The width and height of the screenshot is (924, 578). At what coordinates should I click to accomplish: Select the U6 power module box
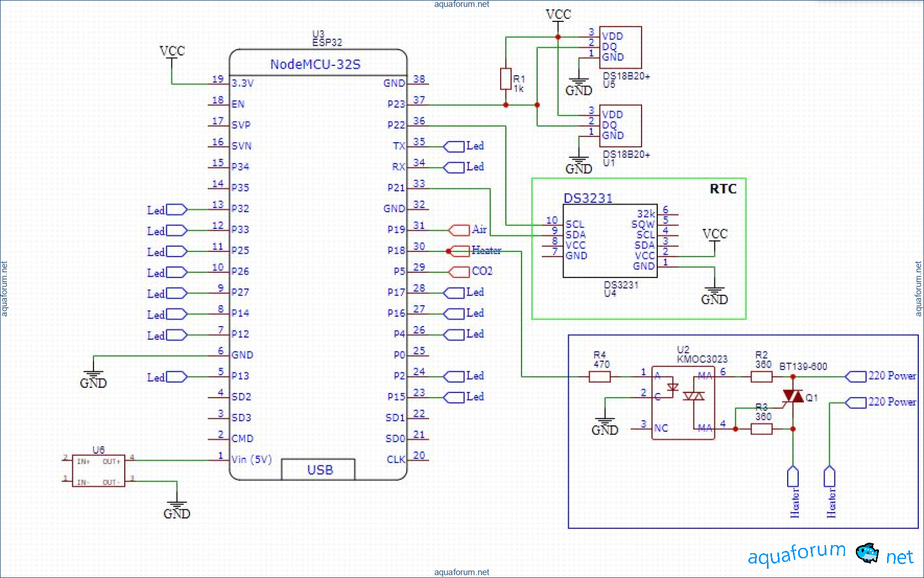[98, 470]
